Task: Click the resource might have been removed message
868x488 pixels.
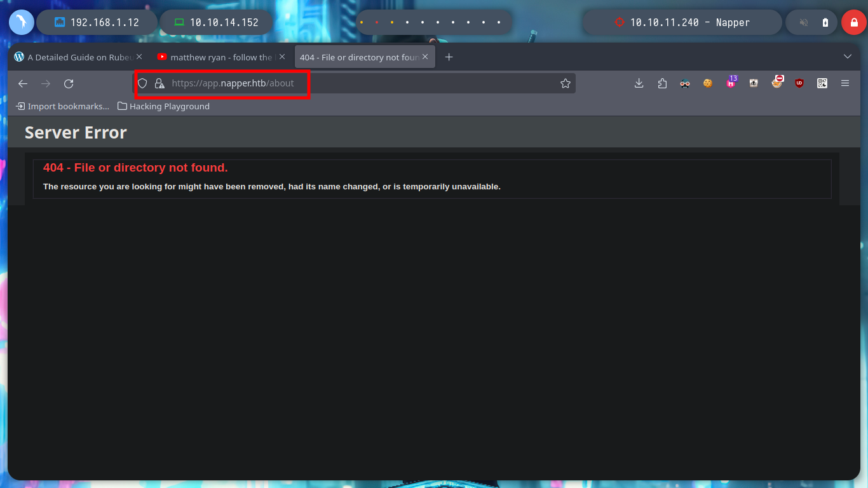Action: (272, 186)
